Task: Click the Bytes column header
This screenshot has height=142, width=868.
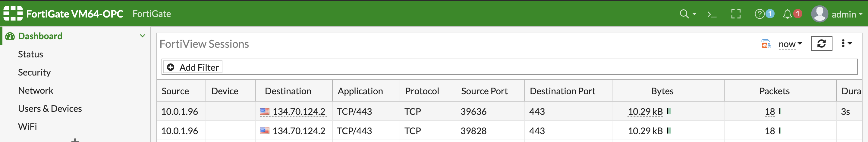Action: (x=662, y=91)
